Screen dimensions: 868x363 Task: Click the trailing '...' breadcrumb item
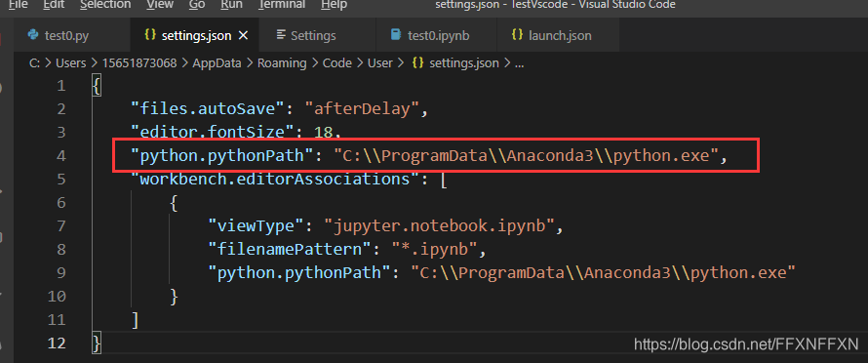click(x=519, y=63)
